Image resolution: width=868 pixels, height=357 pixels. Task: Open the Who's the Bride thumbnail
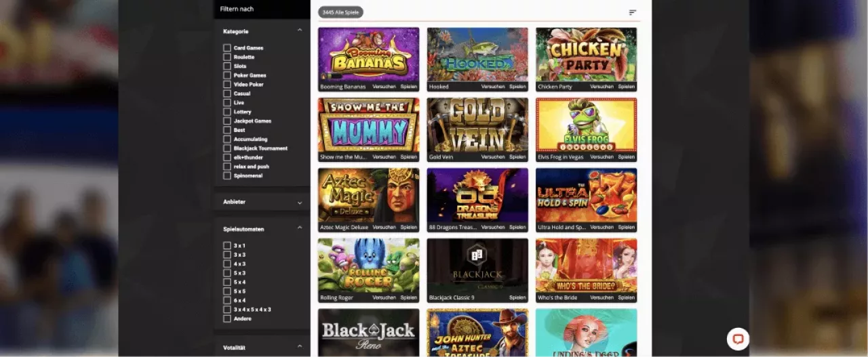(587, 266)
